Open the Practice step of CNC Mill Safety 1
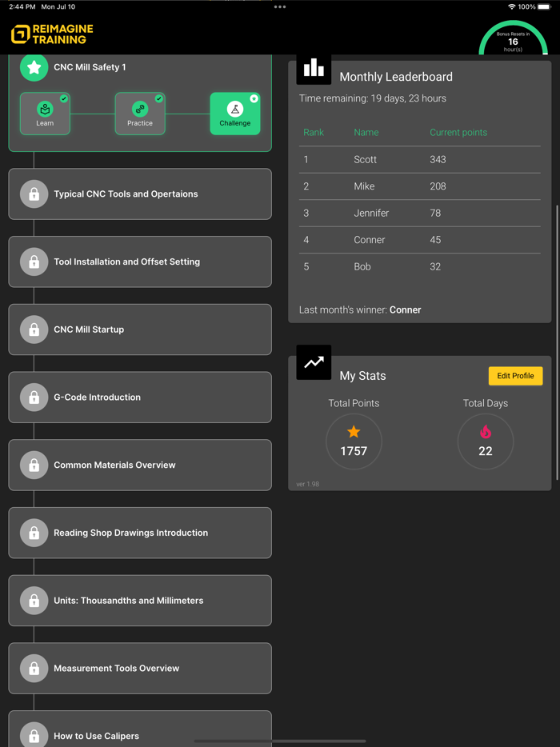560x747 pixels. tap(140, 114)
